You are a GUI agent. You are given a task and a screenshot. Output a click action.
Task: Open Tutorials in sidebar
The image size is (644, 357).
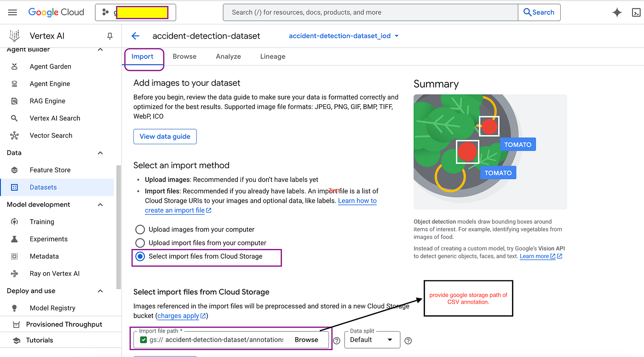(40, 340)
